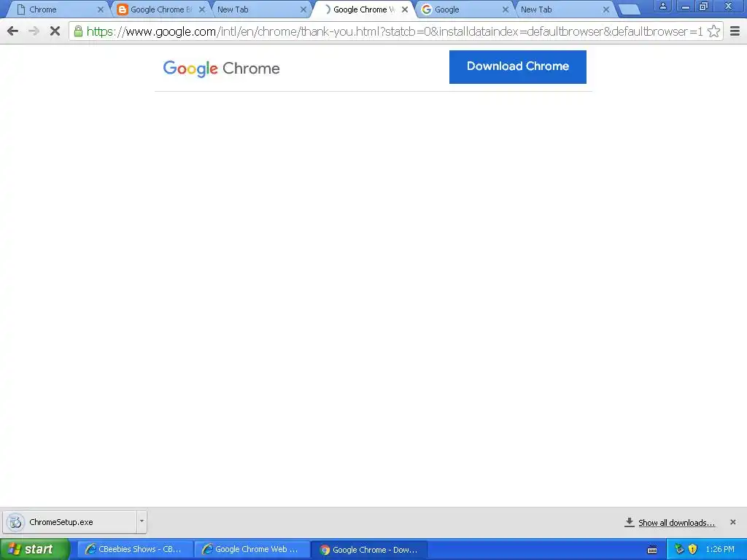The width and height of the screenshot is (747, 560).
Task: Stop loading the current page
Action: tap(55, 31)
